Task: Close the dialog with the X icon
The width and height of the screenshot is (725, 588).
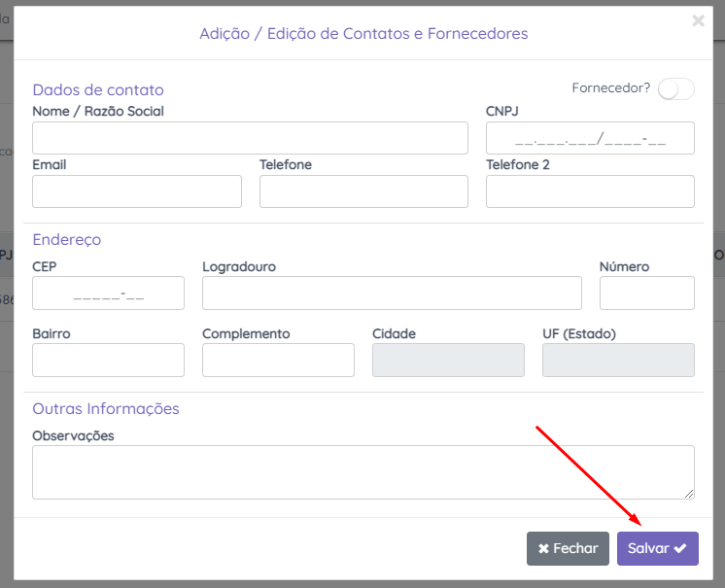Action: pos(698,20)
